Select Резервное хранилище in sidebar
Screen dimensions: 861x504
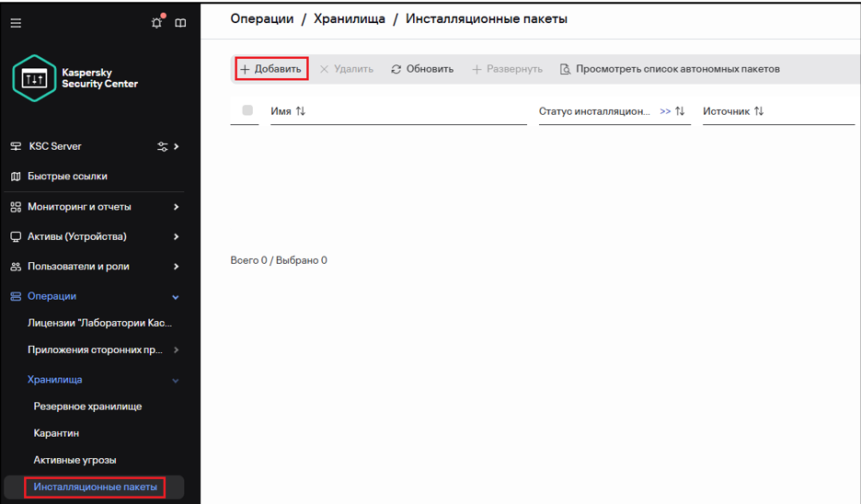coord(87,406)
